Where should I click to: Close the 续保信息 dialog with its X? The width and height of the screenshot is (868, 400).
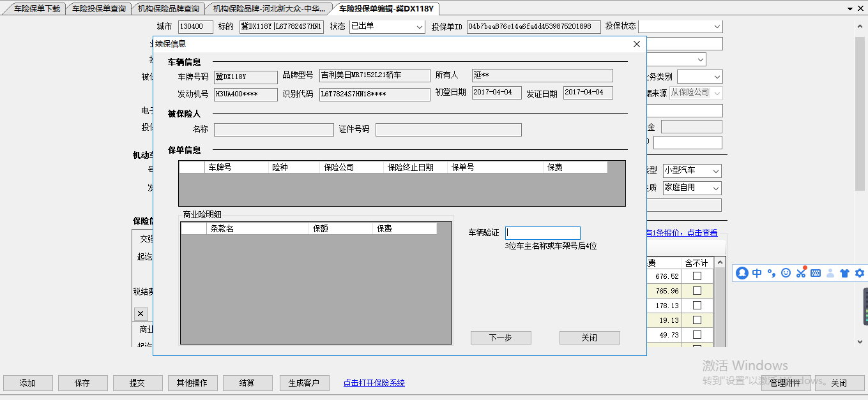pyautogui.click(x=636, y=44)
